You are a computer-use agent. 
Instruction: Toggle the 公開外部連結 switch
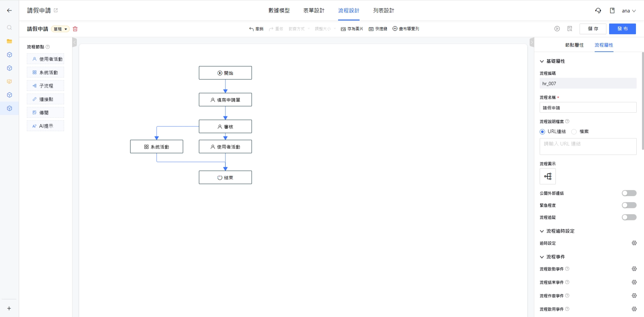(629, 193)
